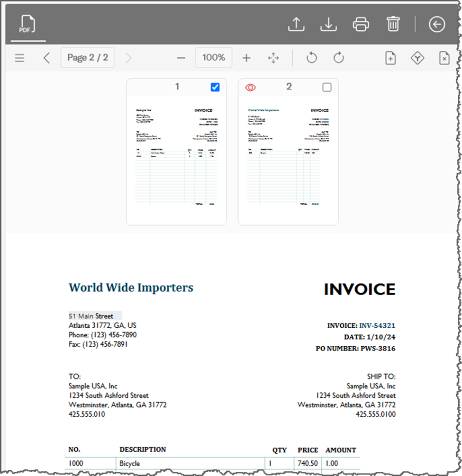The width and height of the screenshot is (462, 476).
Task: Activate the pan move tool
Action: [x=273, y=58]
